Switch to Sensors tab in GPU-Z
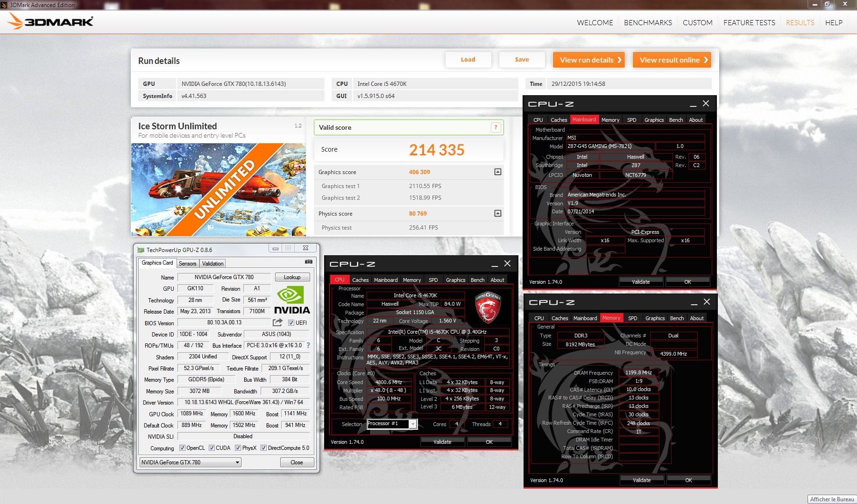The width and height of the screenshot is (857, 504). [188, 264]
